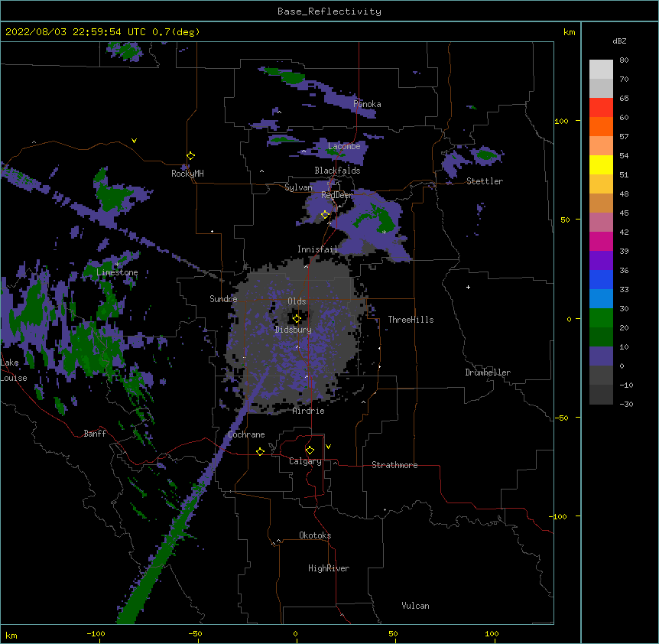Pick the purple 39 dBZ legend swatch
The width and height of the screenshot is (659, 644).
click(x=601, y=261)
